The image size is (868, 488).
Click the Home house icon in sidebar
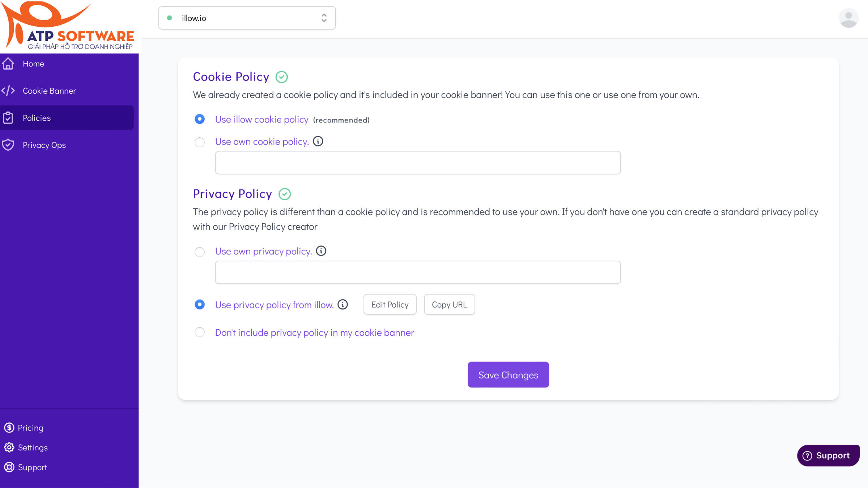tap(8, 64)
